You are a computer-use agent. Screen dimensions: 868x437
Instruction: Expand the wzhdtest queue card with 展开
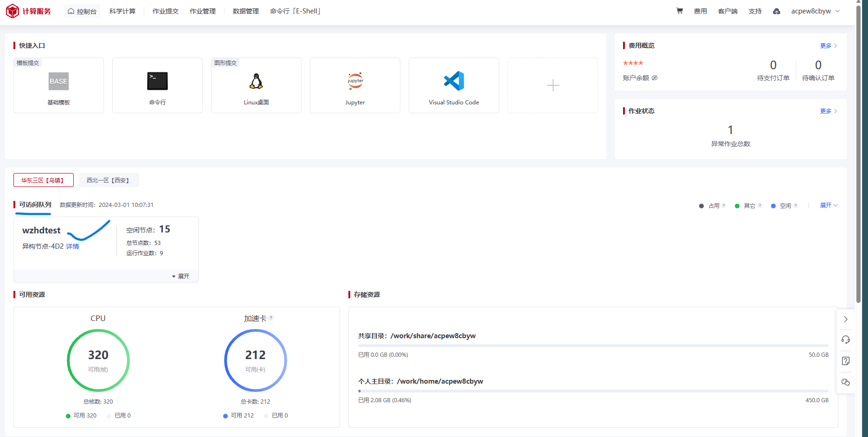click(181, 276)
